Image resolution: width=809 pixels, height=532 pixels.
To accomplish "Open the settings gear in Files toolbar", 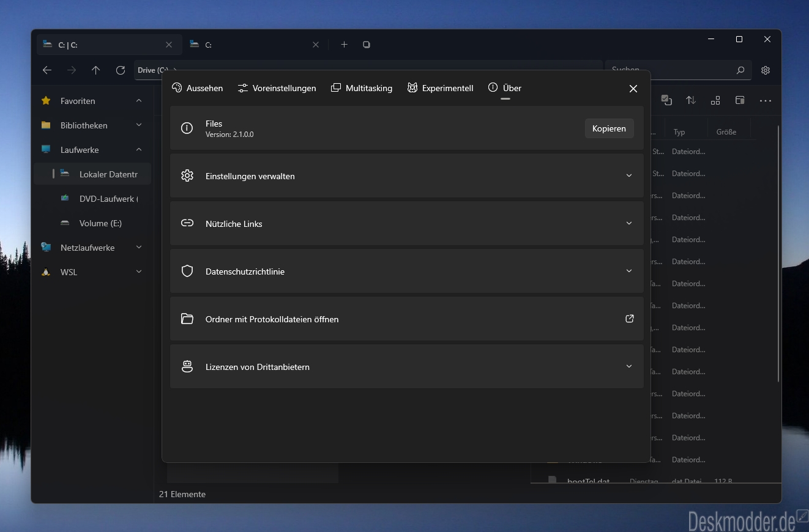I will point(766,70).
